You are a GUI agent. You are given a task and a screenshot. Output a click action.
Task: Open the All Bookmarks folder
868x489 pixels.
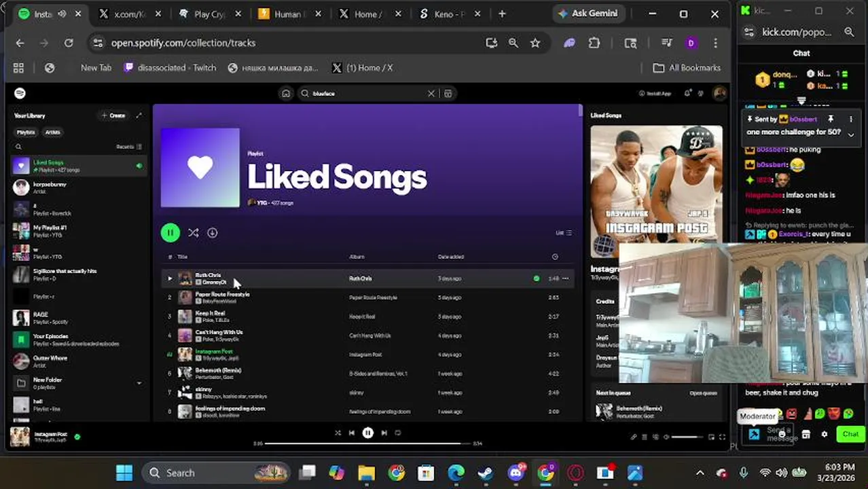[x=687, y=68]
